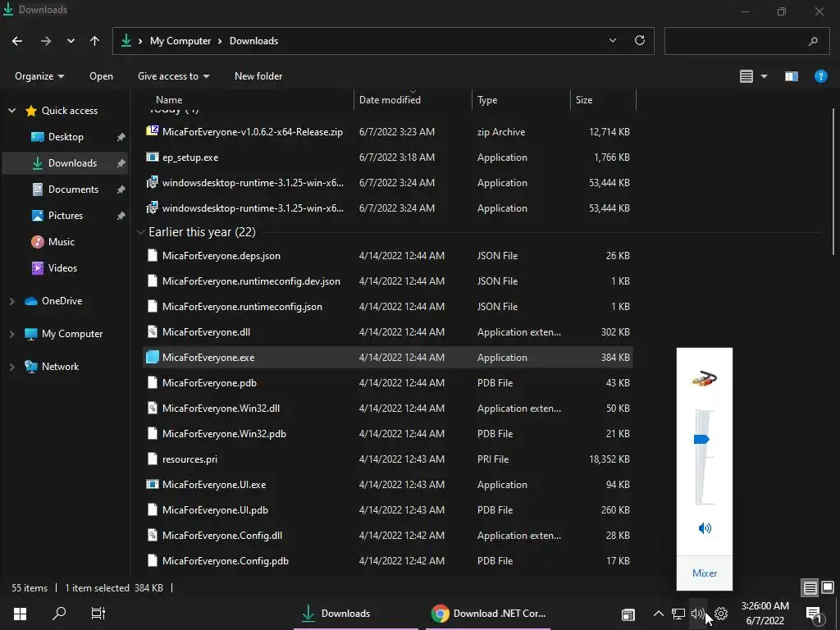Select first windowsdesktop-runtime installer icon
Image resolution: width=840 pixels, height=630 pixels.
[x=152, y=182]
